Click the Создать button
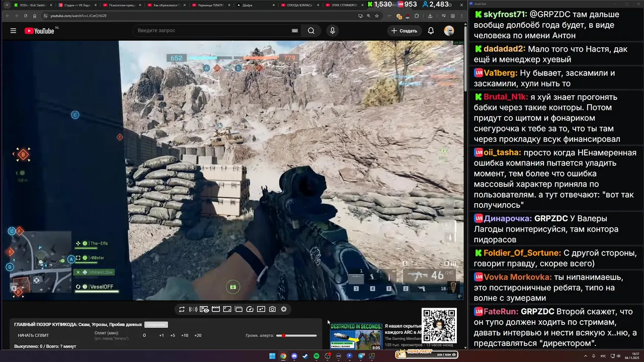This screenshot has width=644, height=362. (x=404, y=31)
